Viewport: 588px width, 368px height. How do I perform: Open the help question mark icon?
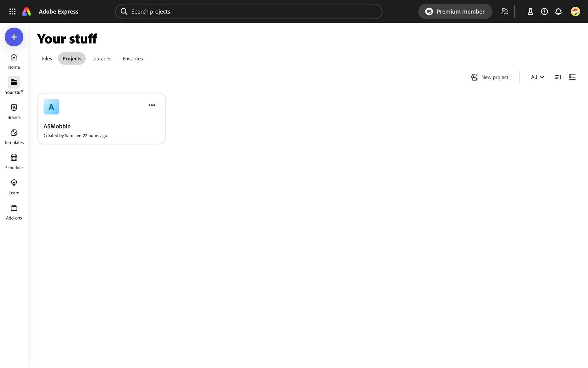(x=544, y=12)
